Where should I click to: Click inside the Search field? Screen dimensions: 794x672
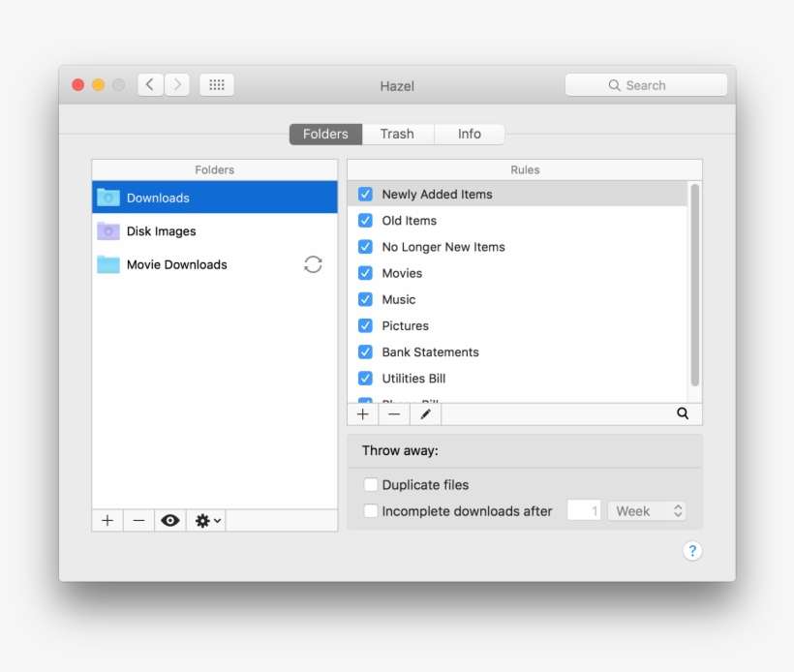pyautogui.click(x=646, y=84)
